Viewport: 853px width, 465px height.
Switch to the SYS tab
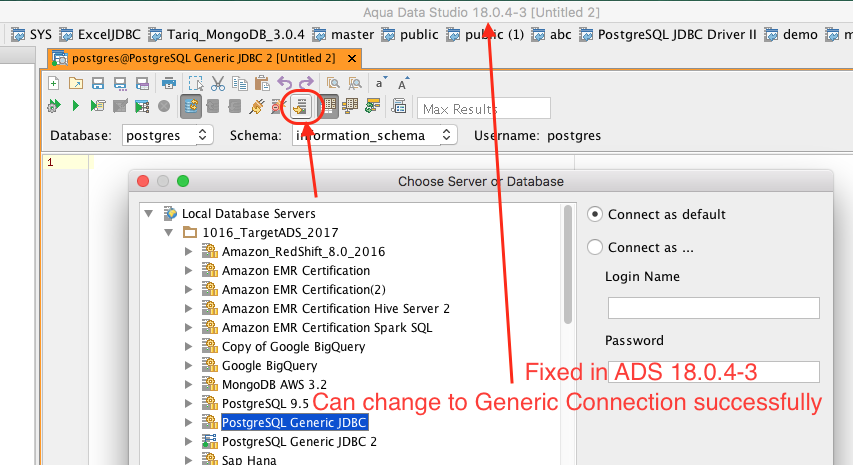32,35
